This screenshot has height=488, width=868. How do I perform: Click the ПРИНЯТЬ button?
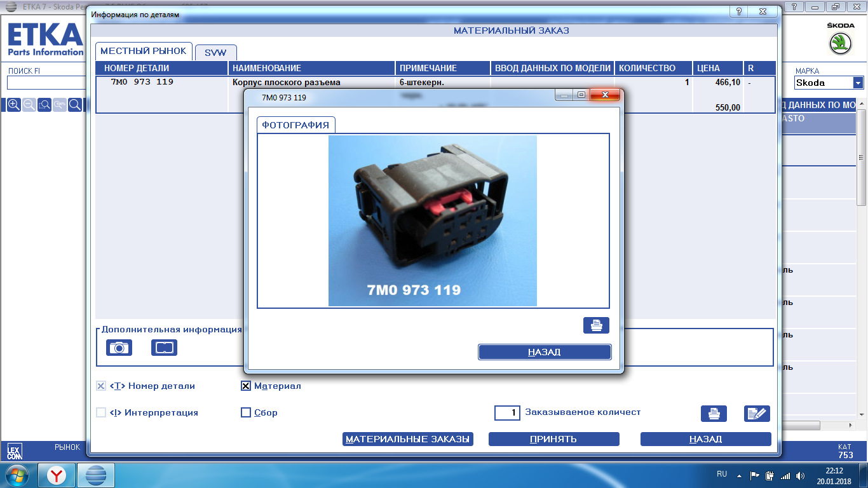point(553,439)
